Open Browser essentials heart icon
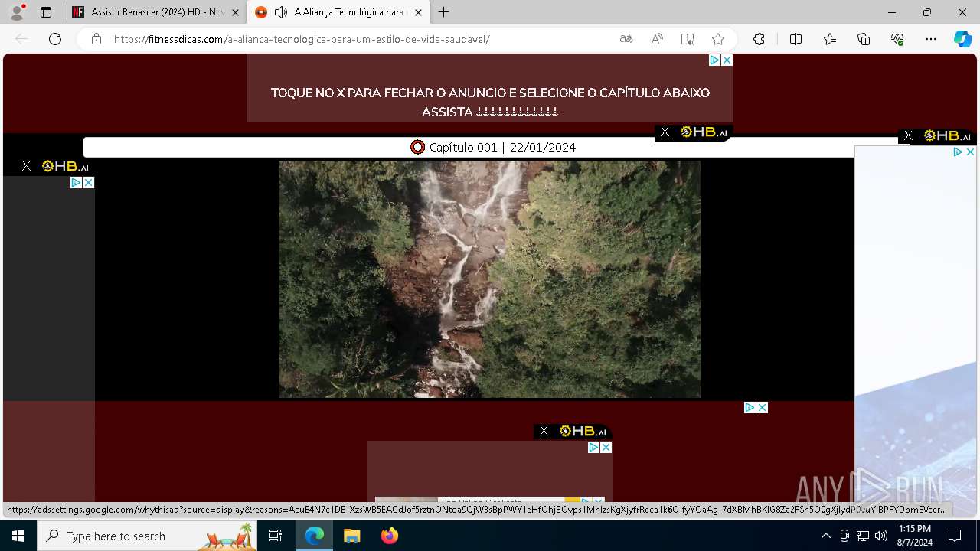This screenshot has height=551, width=980. (897, 39)
